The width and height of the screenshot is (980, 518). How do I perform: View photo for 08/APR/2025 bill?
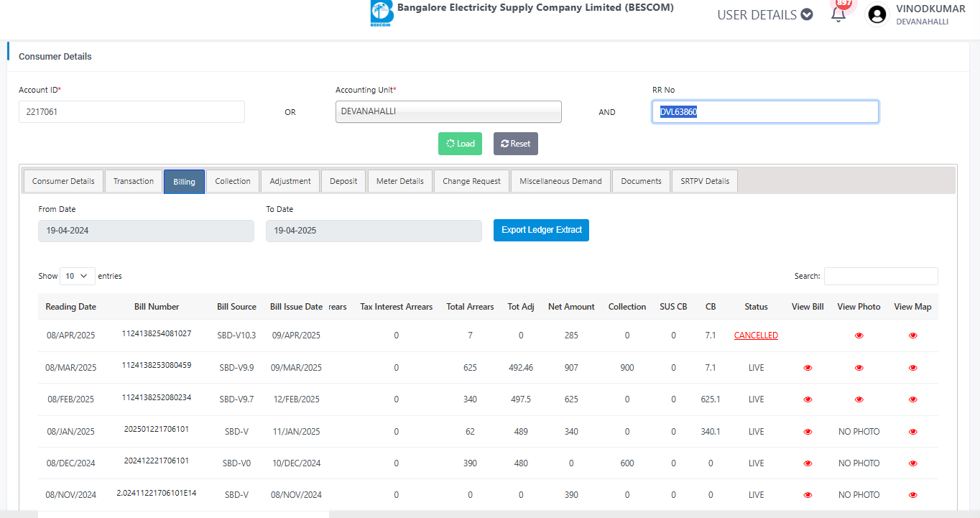(x=859, y=336)
